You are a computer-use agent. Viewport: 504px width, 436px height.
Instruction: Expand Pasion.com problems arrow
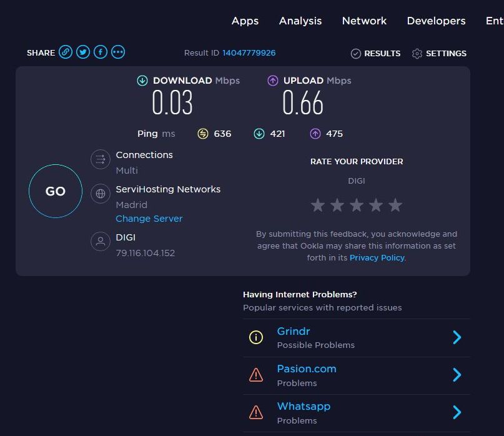tap(457, 375)
